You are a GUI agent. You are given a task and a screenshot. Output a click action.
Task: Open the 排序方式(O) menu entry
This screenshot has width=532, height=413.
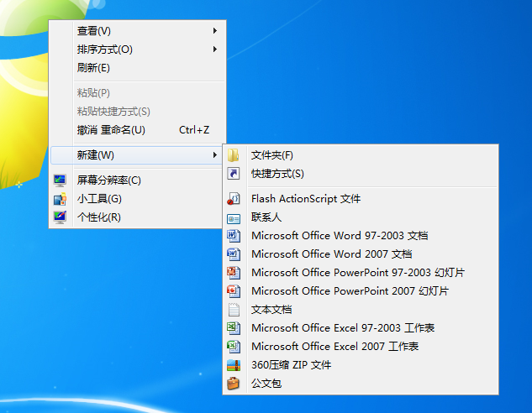point(137,50)
